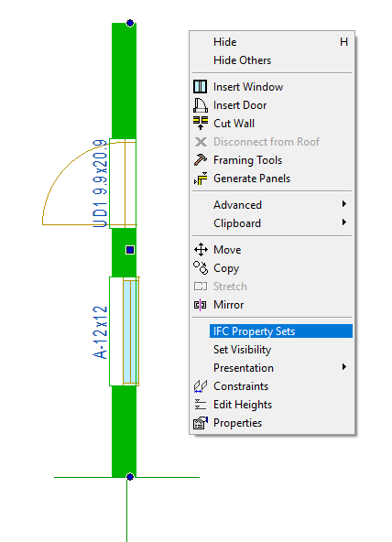392x542 pixels.
Task: Click the Edit Heights icon
Action: click(201, 405)
